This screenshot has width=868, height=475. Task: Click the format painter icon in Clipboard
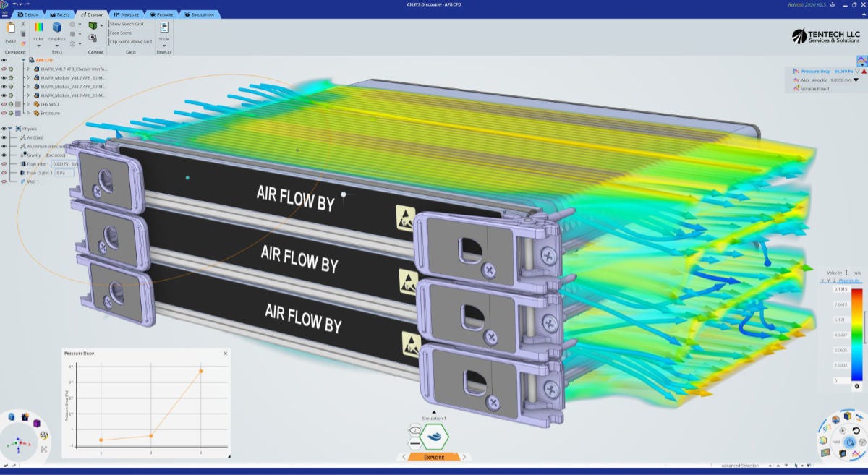[23, 43]
